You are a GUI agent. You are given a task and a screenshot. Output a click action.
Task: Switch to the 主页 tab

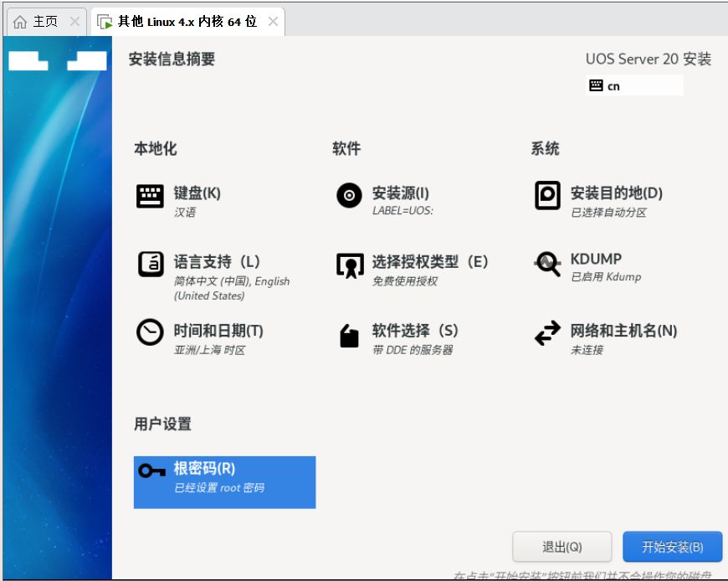pyautogui.click(x=46, y=22)
